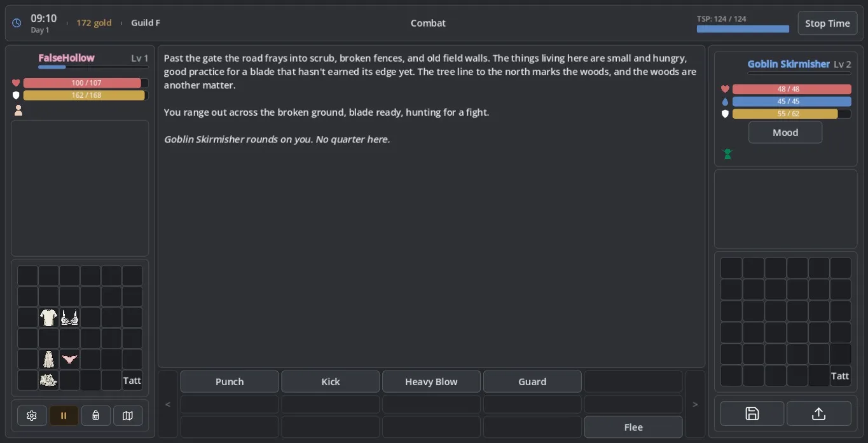
Task: Select the sneakers equipment slot
Action: pos(48,381)
